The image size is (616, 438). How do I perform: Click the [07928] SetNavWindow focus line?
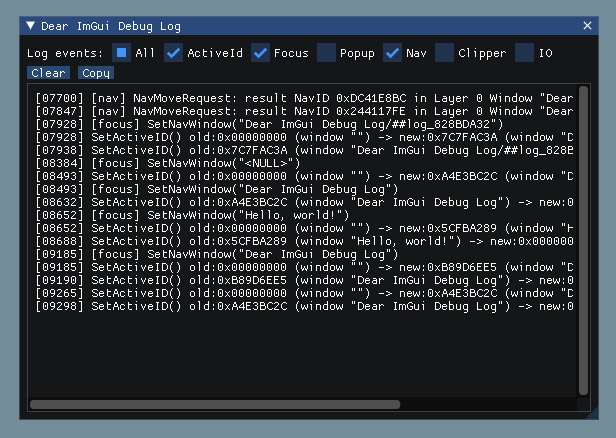[x=269, y=124]
